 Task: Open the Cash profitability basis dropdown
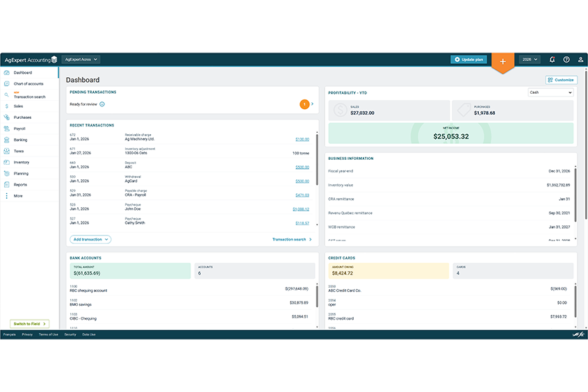click(x=550, y=92)
